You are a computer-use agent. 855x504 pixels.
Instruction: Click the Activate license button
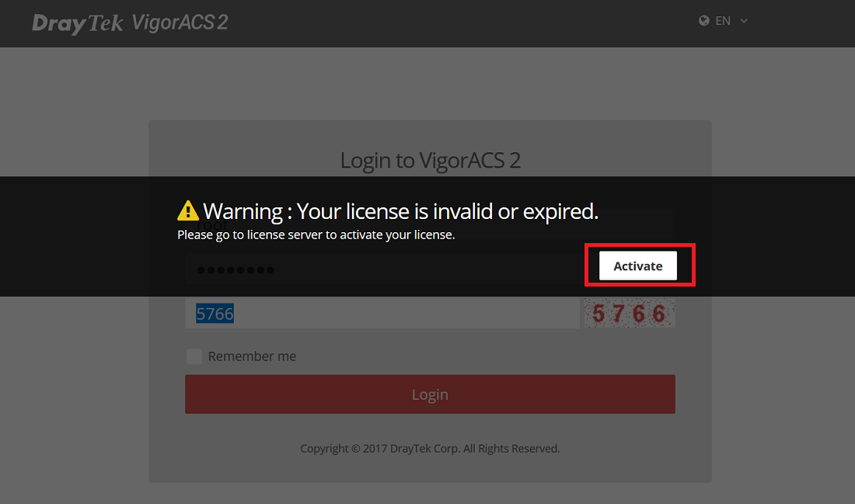click(637, 266)
